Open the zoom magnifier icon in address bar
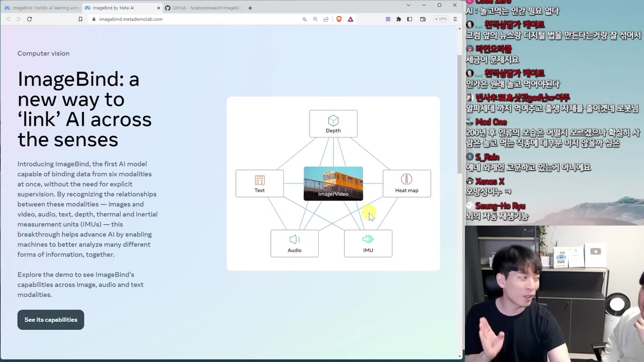644x362 pixels. point(315,19)
